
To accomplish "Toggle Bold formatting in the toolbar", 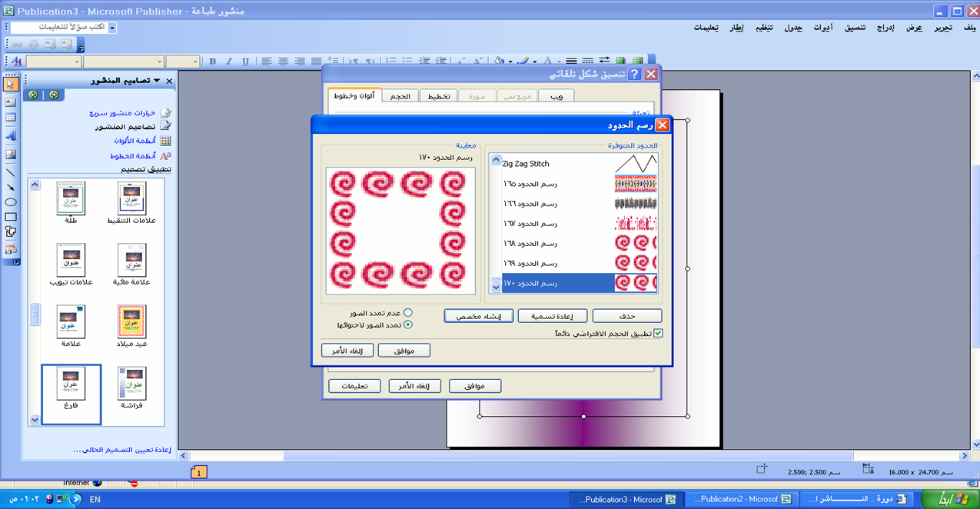I will (x=212, y=62).
